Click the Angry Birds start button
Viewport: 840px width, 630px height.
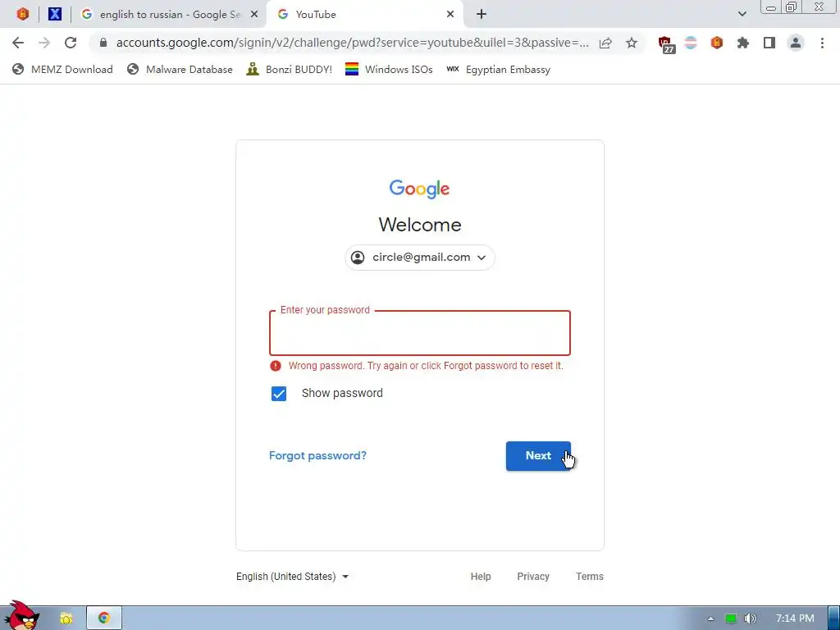pos(21,616)
